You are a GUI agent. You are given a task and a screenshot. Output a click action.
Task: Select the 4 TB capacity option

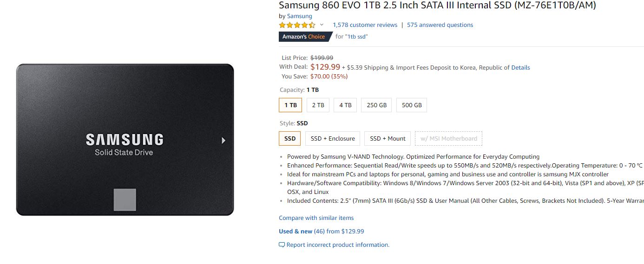345,105
